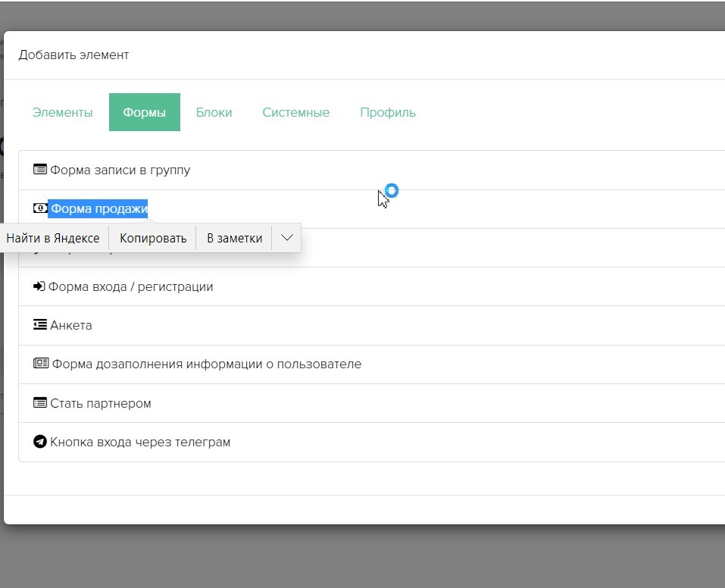Switch to the Элементы tab

63,112
